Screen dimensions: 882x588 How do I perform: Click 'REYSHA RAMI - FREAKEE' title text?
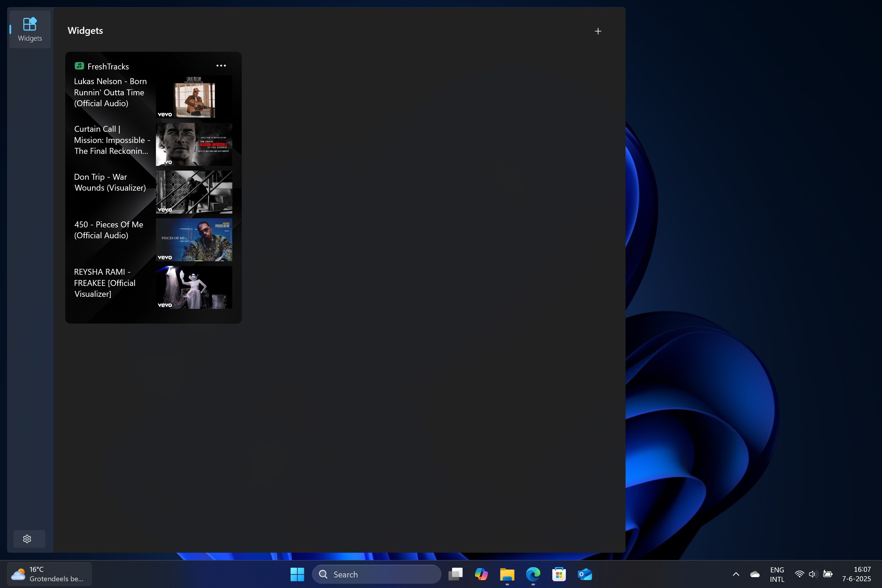point(105,283)
